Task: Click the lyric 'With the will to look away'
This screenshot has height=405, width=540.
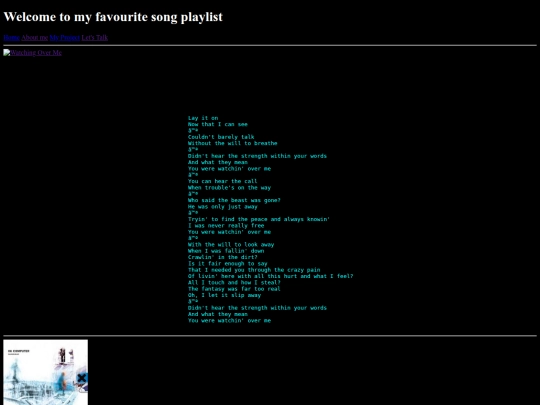Action: point(231,245)
